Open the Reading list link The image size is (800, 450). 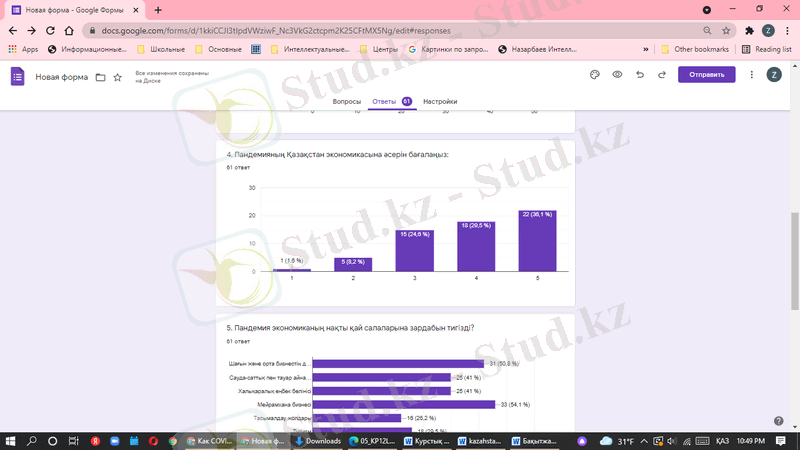point(766,49)
